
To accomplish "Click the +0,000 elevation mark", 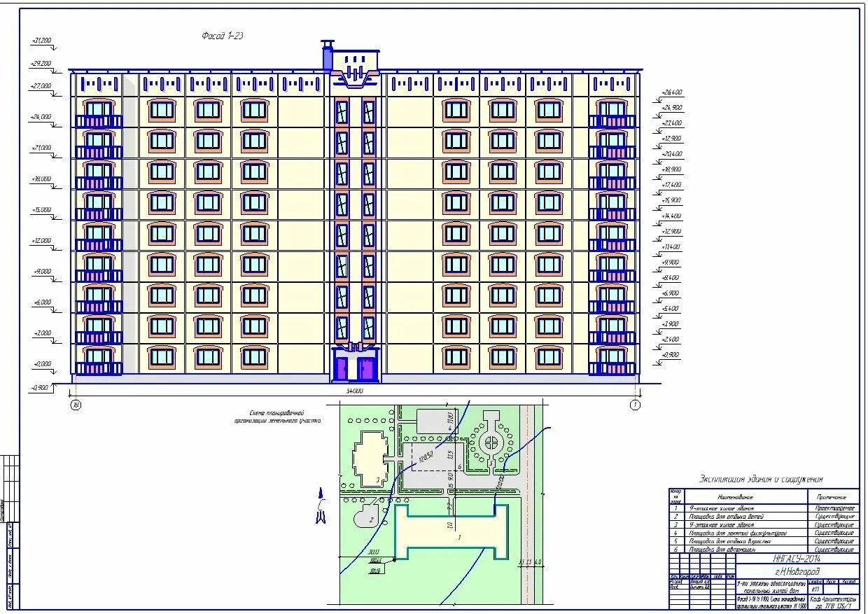I will 41,363.
